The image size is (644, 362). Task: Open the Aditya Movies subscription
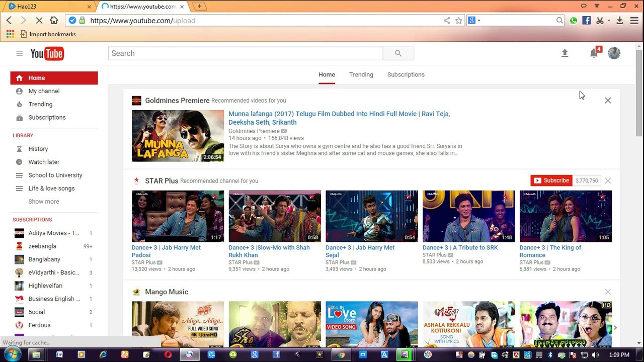[x=54, y=233]
